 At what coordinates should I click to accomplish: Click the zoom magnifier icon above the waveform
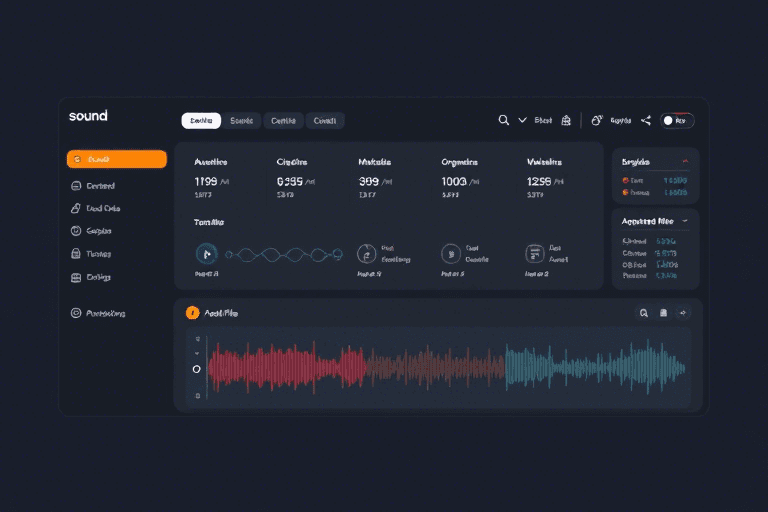point(644,313)
